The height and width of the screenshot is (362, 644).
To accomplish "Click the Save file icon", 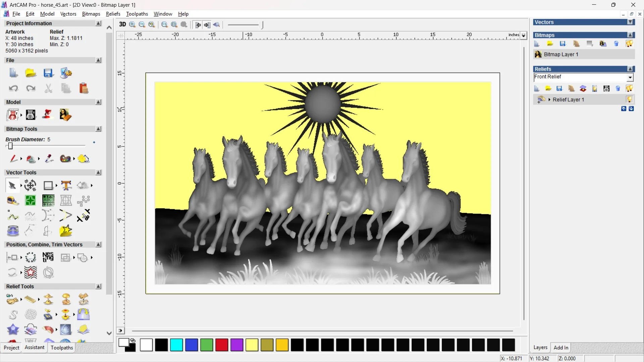I will click(x=48, y=73).
